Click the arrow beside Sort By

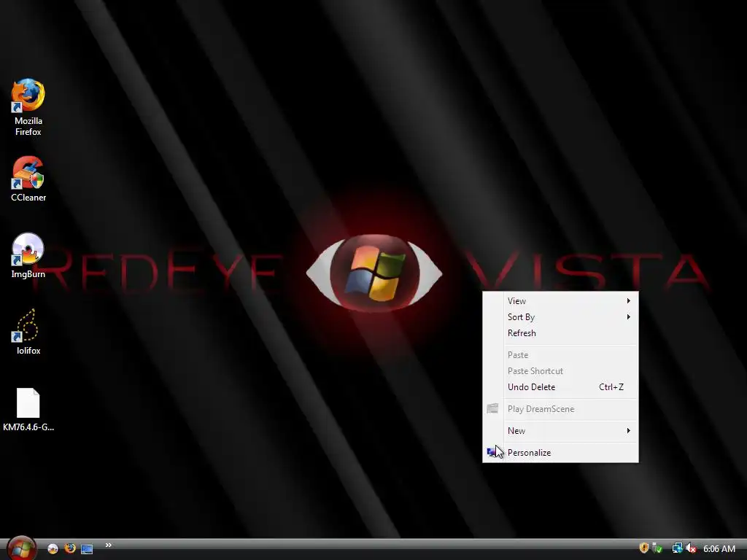(629, 317)
